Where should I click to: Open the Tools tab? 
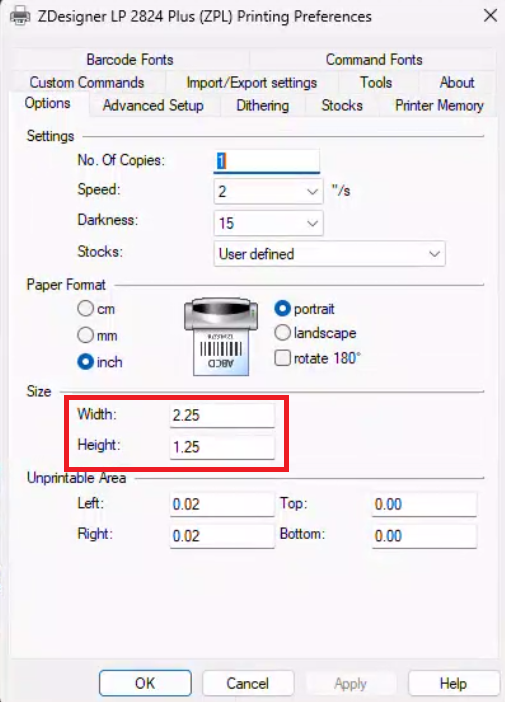tap(376, 82)
